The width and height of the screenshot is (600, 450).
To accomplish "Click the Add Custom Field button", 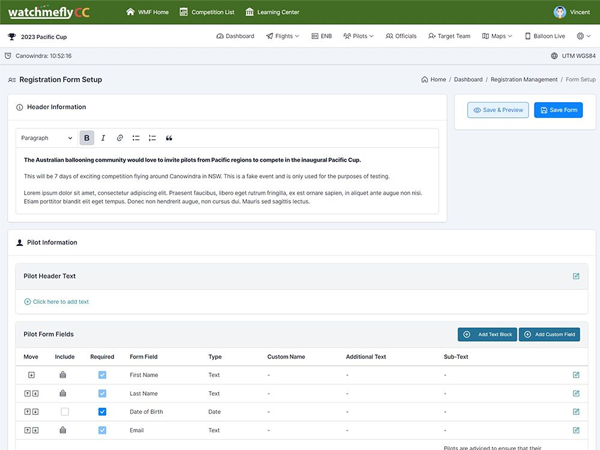I will [549, 334].
